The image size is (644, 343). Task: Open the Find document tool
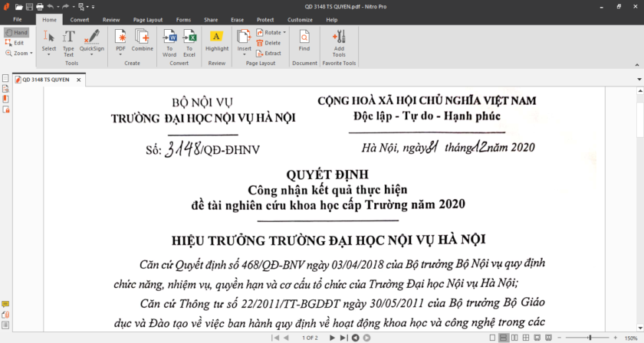tap(304, 41)
